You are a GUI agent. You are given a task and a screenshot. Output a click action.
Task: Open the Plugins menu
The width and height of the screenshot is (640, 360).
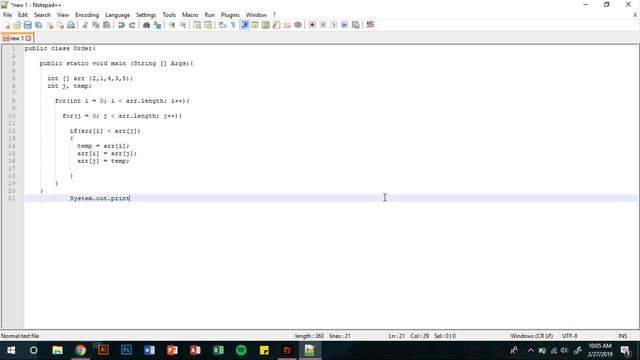pos(230,15)
